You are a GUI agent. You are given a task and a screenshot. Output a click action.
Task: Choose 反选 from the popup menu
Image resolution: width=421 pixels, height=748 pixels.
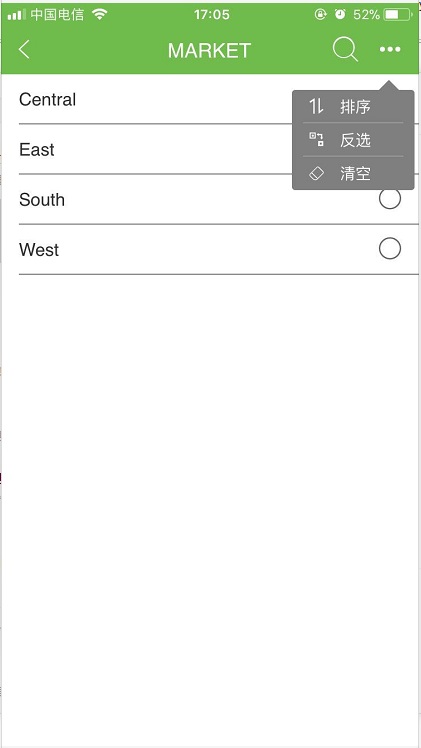coord(353,139)
